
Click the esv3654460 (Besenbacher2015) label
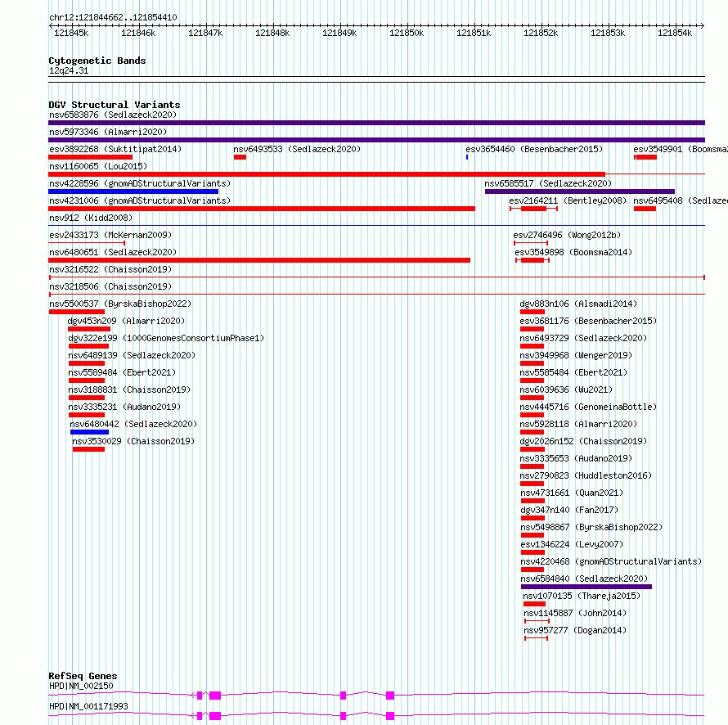pyautogui.click(x=534, y=149)
